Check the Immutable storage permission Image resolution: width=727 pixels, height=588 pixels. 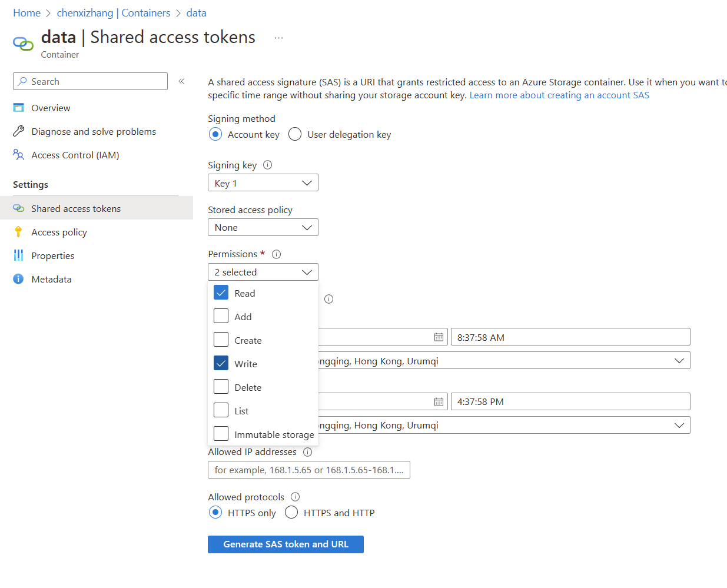221,434
